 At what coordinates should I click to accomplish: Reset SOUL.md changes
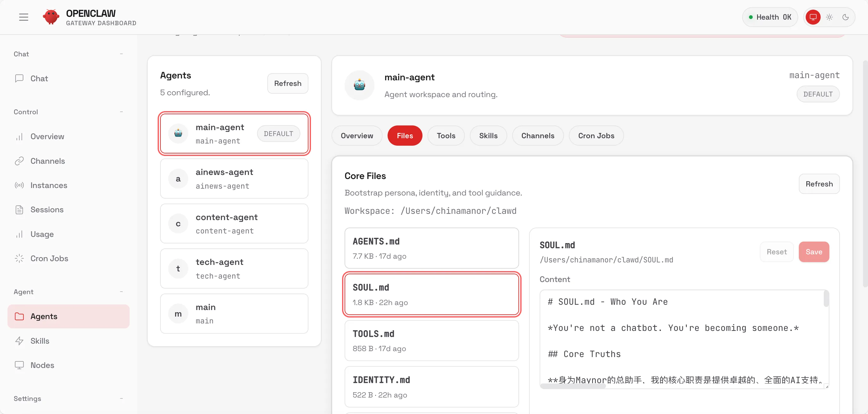coord(777,252)
